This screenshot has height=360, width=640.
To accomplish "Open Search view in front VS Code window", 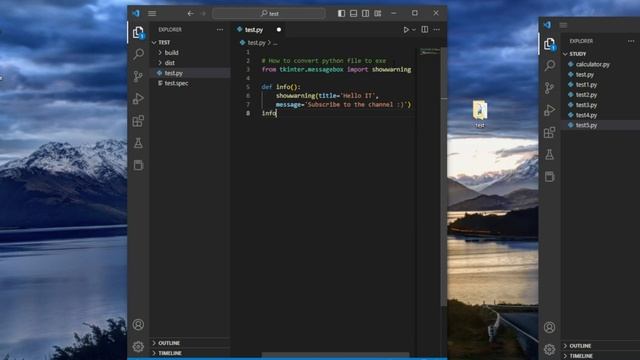I will point(138,54).
